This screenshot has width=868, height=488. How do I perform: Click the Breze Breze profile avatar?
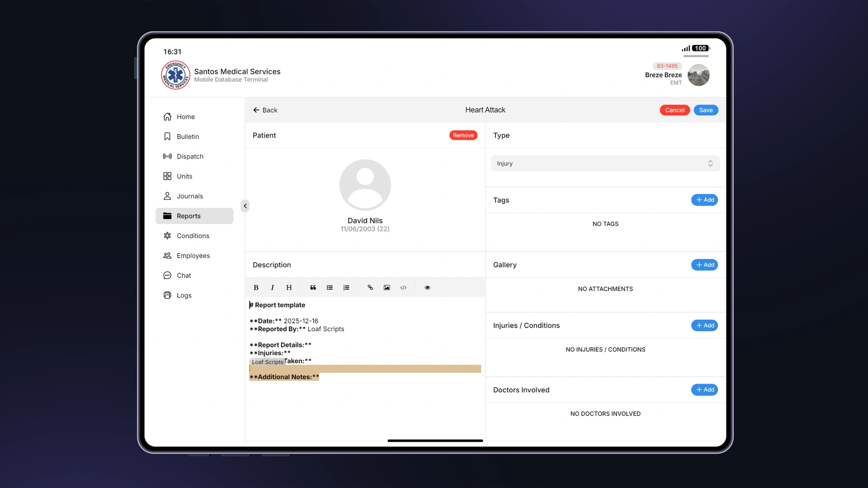[698, 75]
